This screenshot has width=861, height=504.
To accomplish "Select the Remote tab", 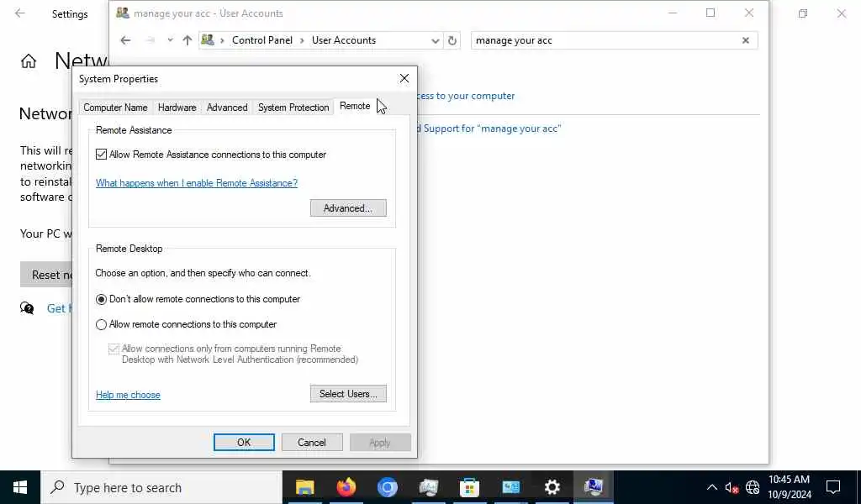I will 355,107.
